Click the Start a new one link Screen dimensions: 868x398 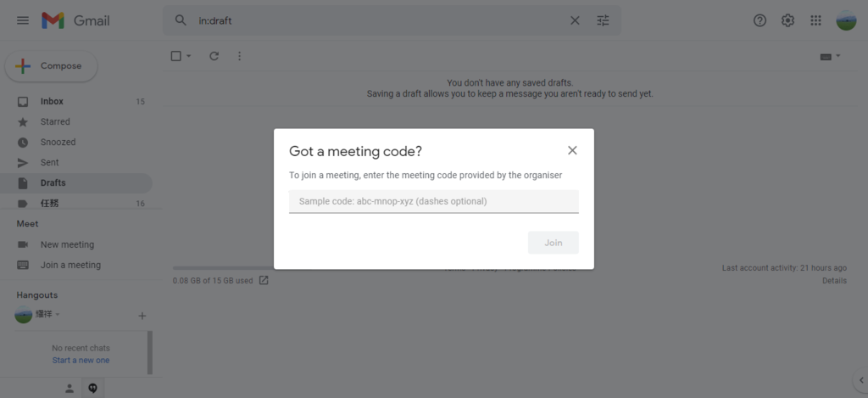(x=81, y=360)
